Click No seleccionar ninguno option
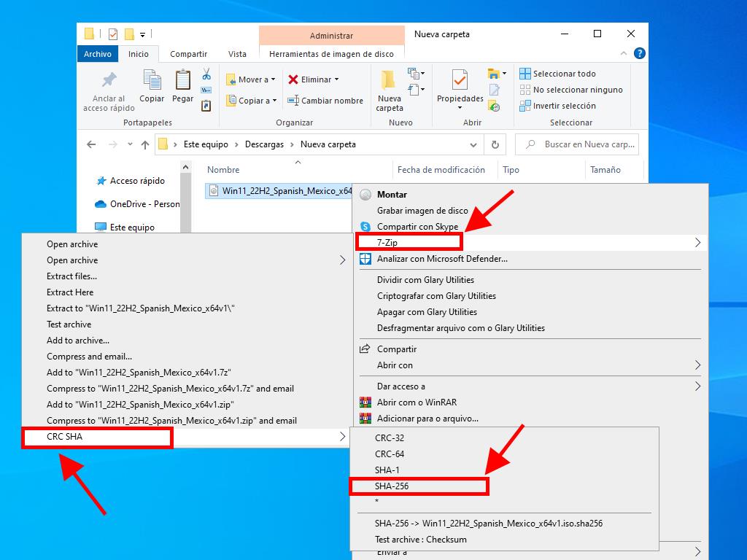This screenshot has width=747, height=560. click(570, 90)
